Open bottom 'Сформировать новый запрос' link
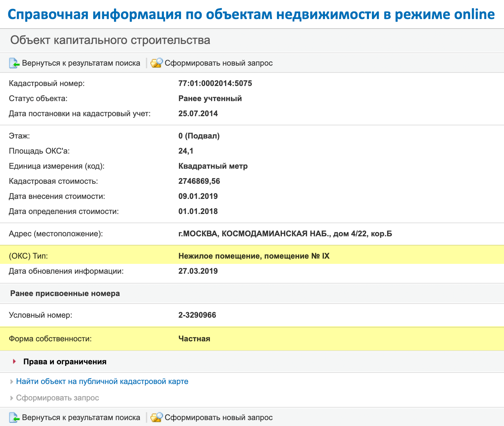The width and height of the screenshot is (504, 426). point(218,417)
